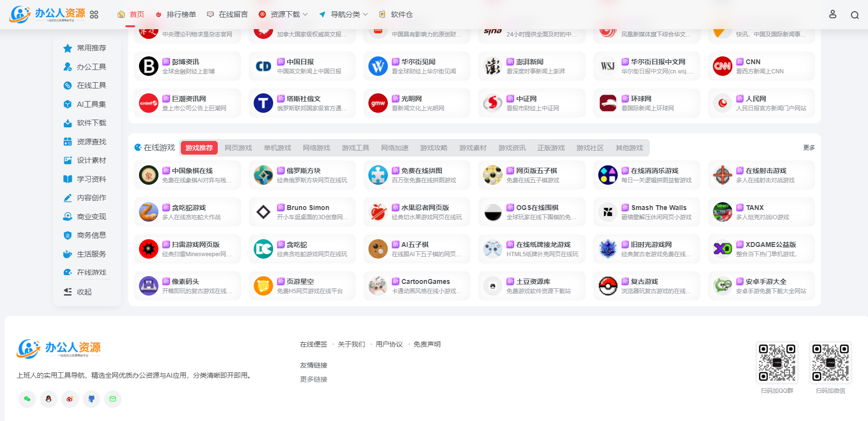The height and width of the screenshot is (421, 868).
Task: Click the email icon in footer
Action: pos(113,399)
